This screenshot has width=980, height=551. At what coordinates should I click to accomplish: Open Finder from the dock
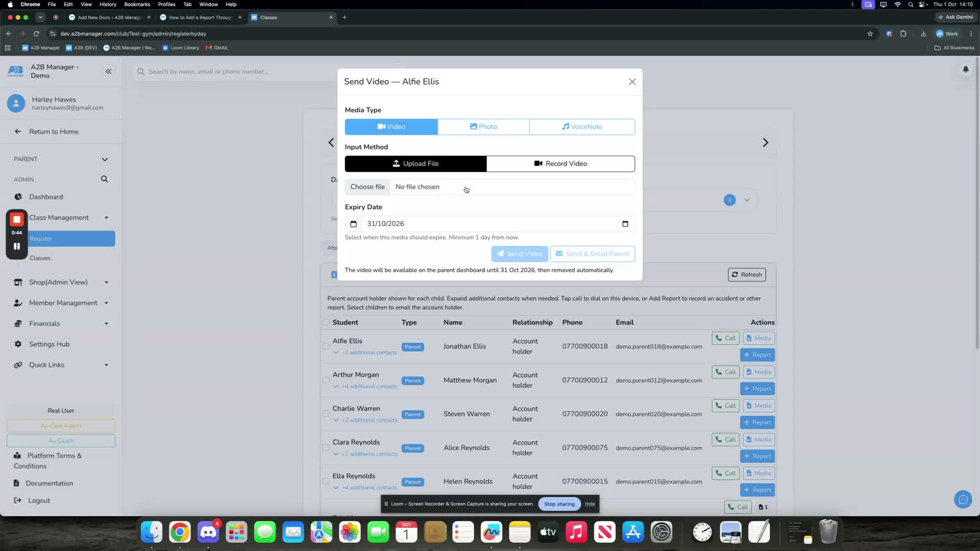point(152,533)
